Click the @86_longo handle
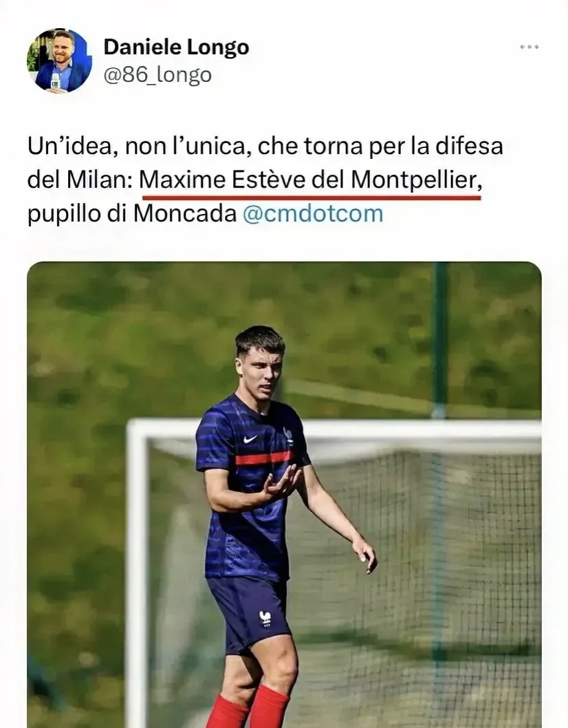Image resolution: width=568 pixels, height=728 pixels. click(157, 74)
